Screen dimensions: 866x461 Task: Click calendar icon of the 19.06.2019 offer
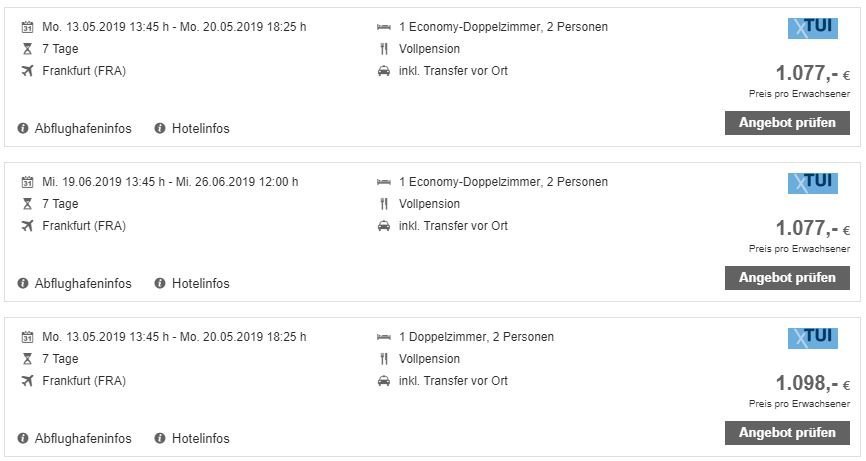[27, 182]
